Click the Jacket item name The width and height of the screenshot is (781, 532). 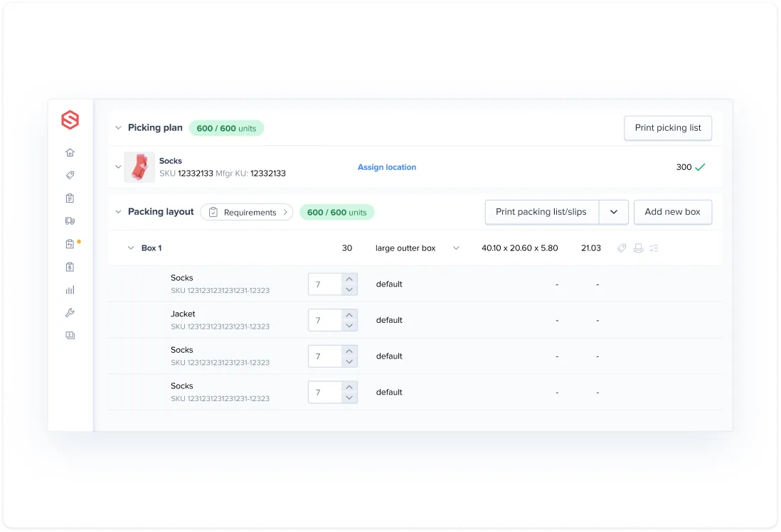[183, 314]
